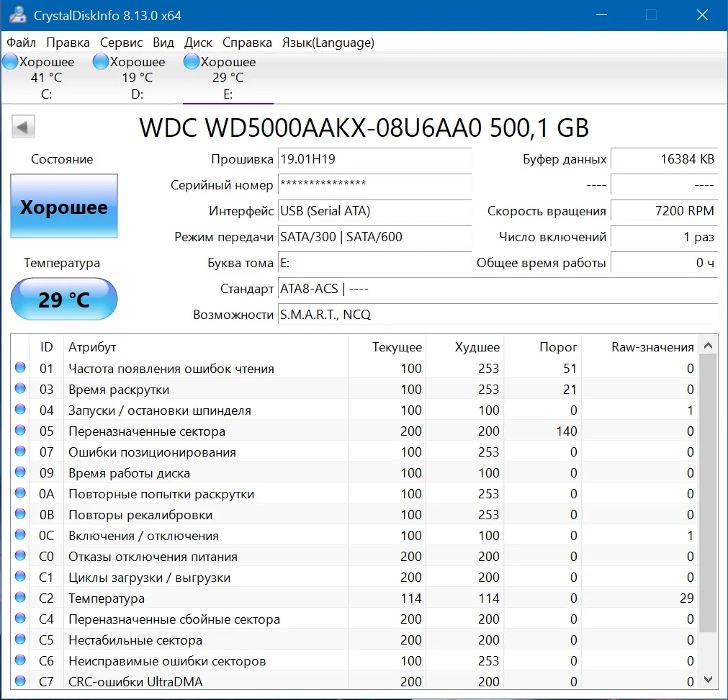728x700 pixels.
Task: Select row Повторы рекалибровки
Action: coord(354,514)
